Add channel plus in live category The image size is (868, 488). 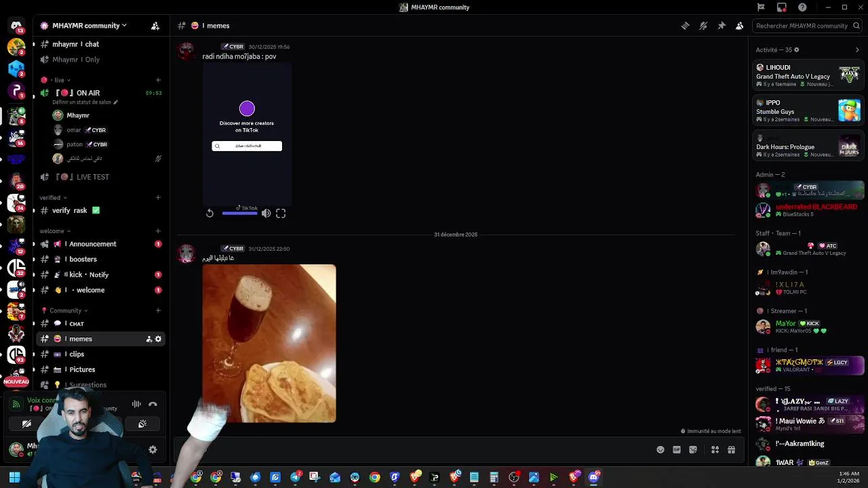pos(158,80)
